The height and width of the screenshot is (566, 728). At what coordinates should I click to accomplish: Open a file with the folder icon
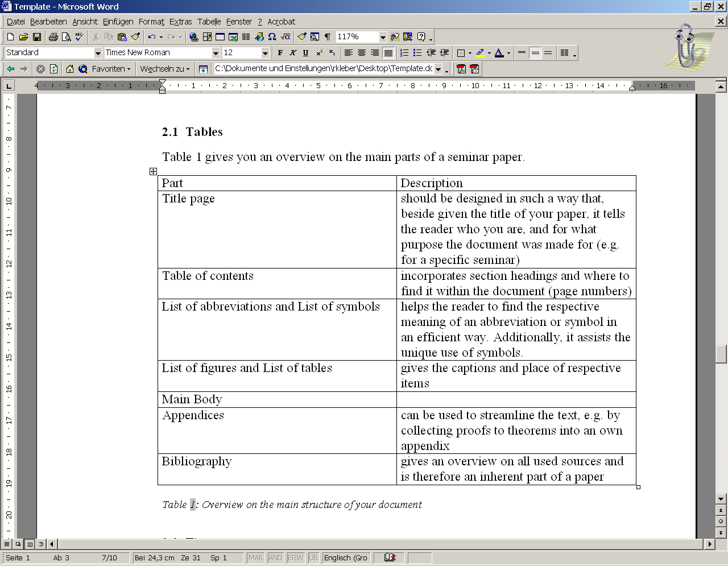(23, 37)
